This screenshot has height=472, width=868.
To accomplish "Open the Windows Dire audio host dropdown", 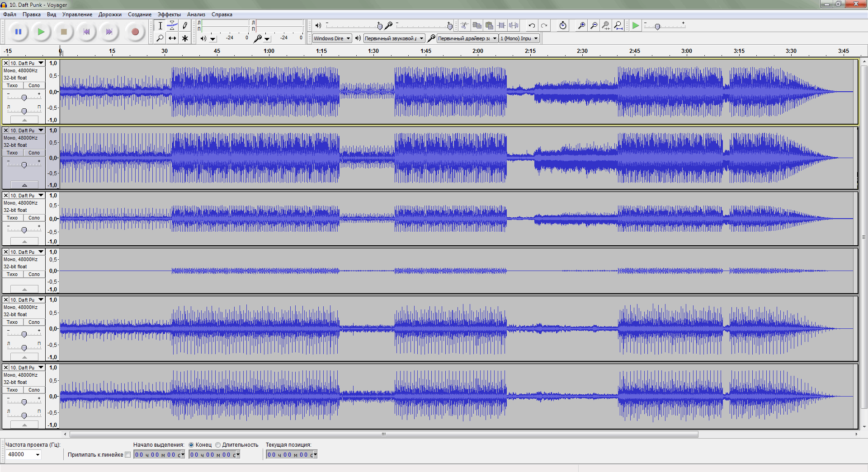I will pos(332,38).
